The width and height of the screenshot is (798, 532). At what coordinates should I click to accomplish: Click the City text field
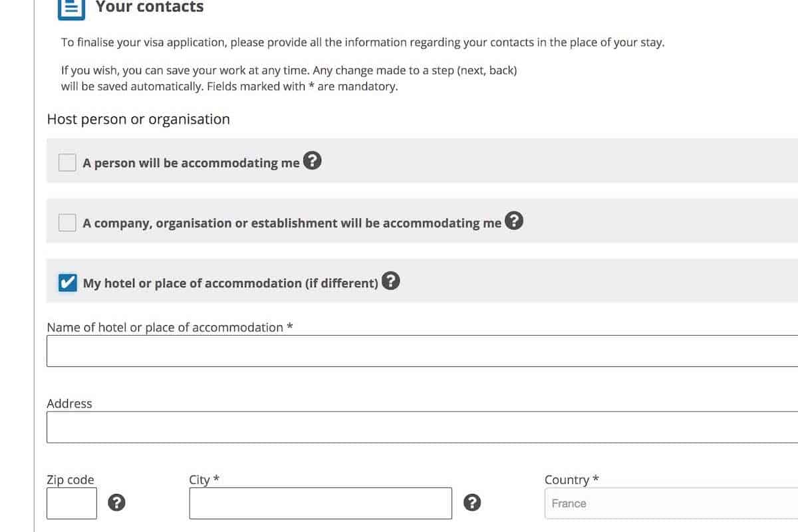click(321, 503)
